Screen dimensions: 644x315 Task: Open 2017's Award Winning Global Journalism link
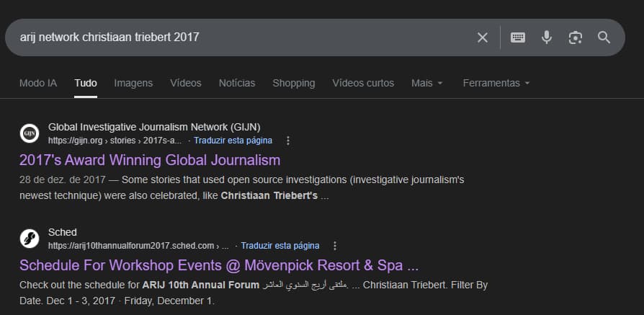[150, 160]
